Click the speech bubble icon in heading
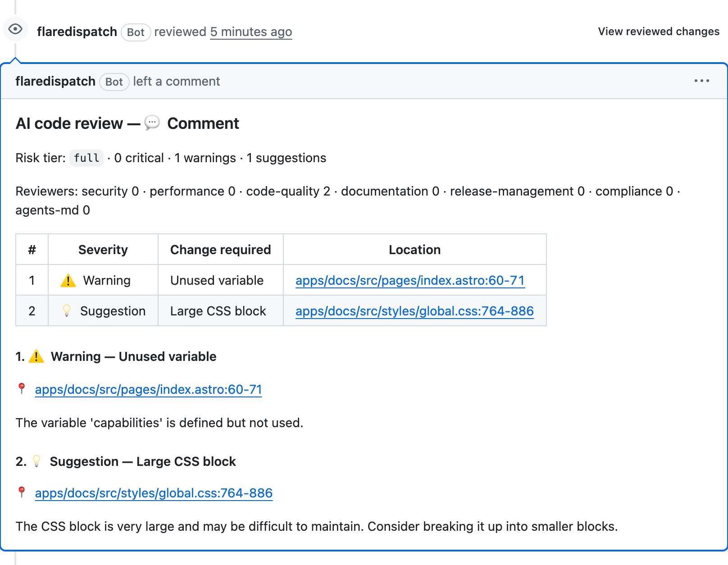The image size is (728, 565). tap(152, 123)
